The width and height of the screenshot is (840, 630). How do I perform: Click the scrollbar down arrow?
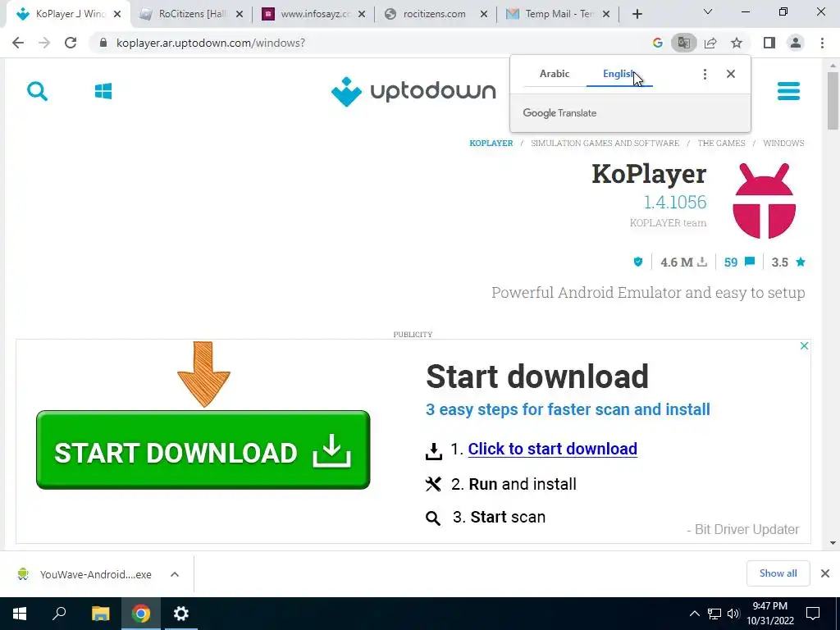point(833,543)
